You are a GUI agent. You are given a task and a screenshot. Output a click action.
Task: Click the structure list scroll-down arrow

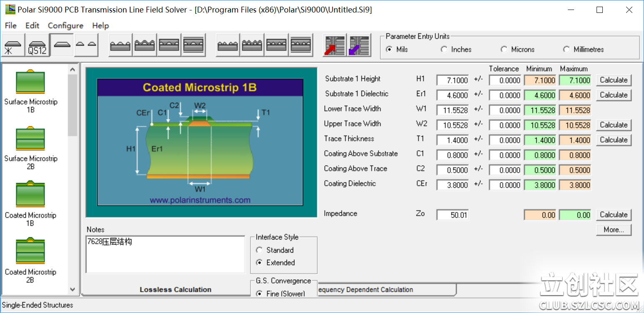tap(72, 289)
